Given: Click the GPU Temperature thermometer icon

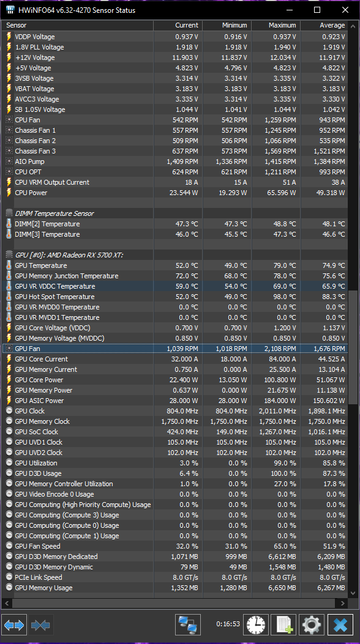Looking at the screenshot, I should pyautogui.click(x=9, y=265).
